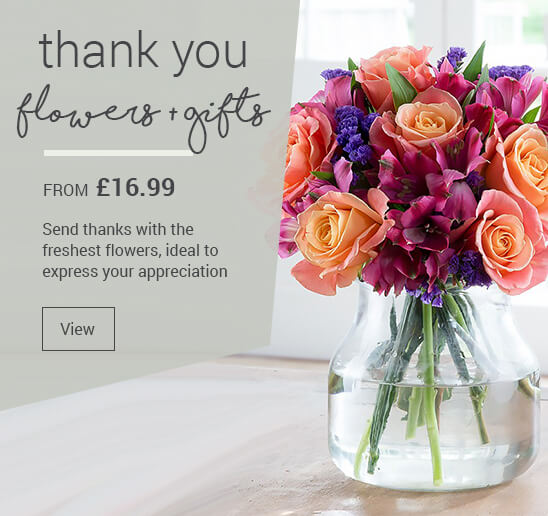
Task: Click the peach rose at the top center of the bouquet
Action: point(428,119)
